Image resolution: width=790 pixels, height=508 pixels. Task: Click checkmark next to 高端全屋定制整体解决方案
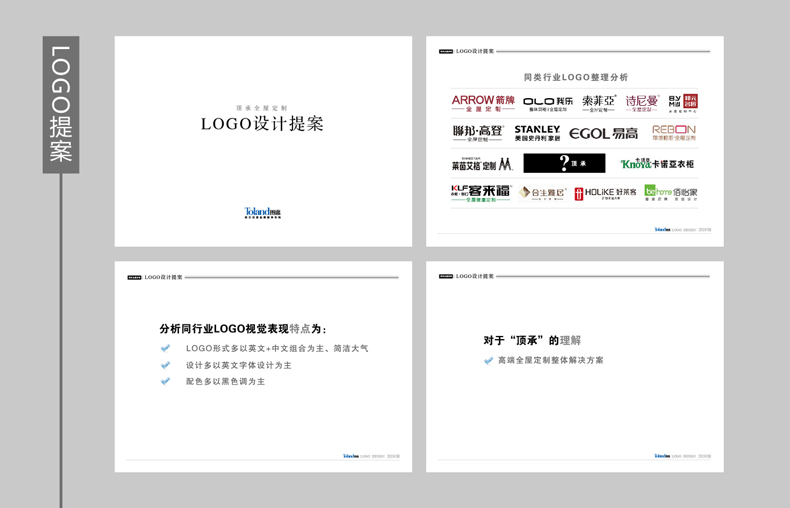tap(488, 360)
